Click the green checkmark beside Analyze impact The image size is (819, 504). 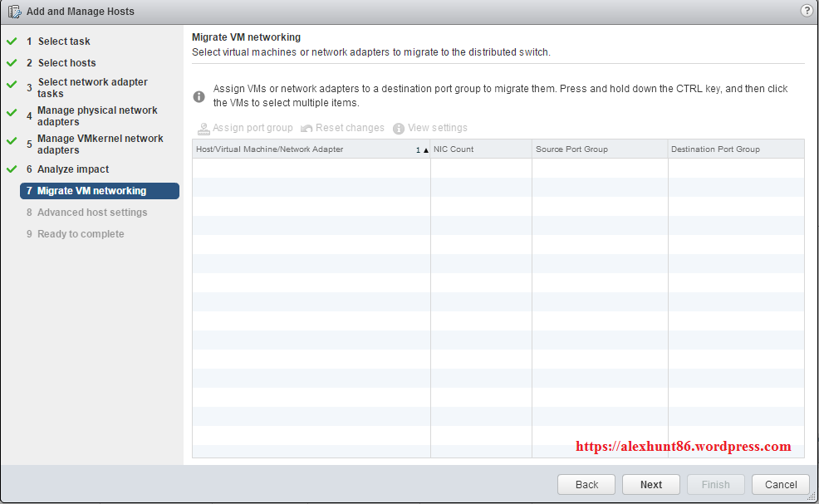pos(12,169)
